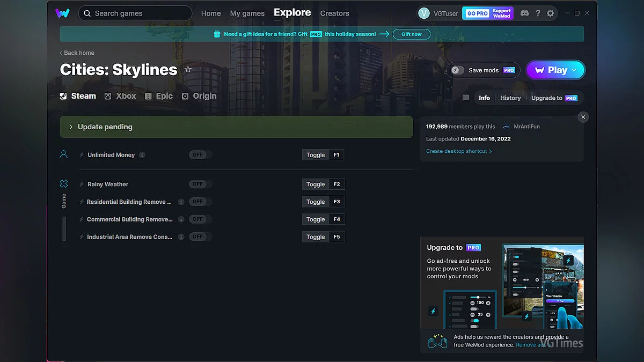The width and height of the screenshot is (644, 362).
Task: Click the player category person icon
Action: tap(63, 154)
